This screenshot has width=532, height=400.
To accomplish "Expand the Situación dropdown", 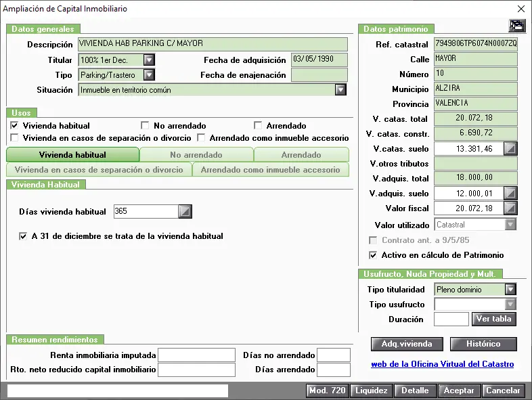I will pos(340,90).
